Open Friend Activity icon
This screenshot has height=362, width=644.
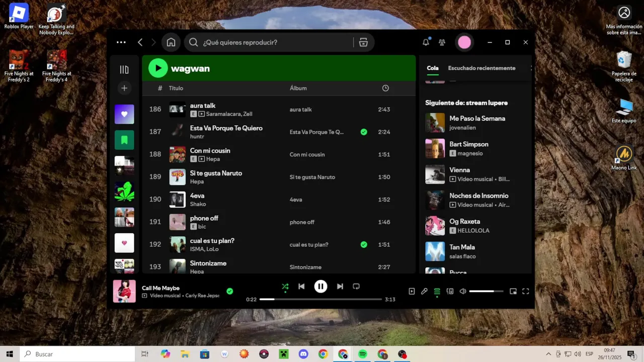pos(442,42)
